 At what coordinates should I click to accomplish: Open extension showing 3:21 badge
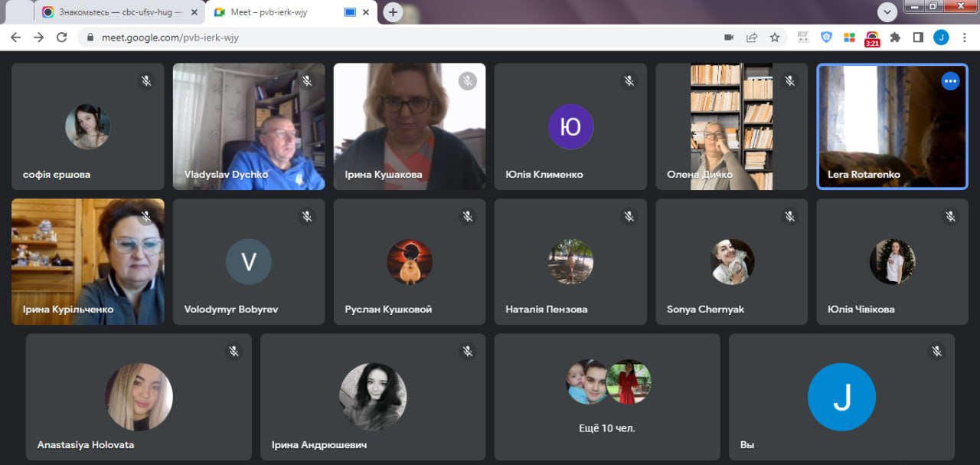(x=872, y=38)
